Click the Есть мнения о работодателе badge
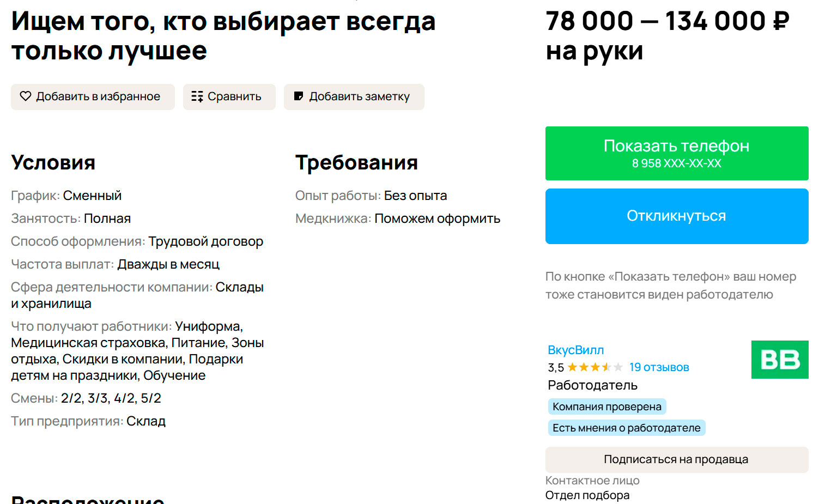 point(626,428)
